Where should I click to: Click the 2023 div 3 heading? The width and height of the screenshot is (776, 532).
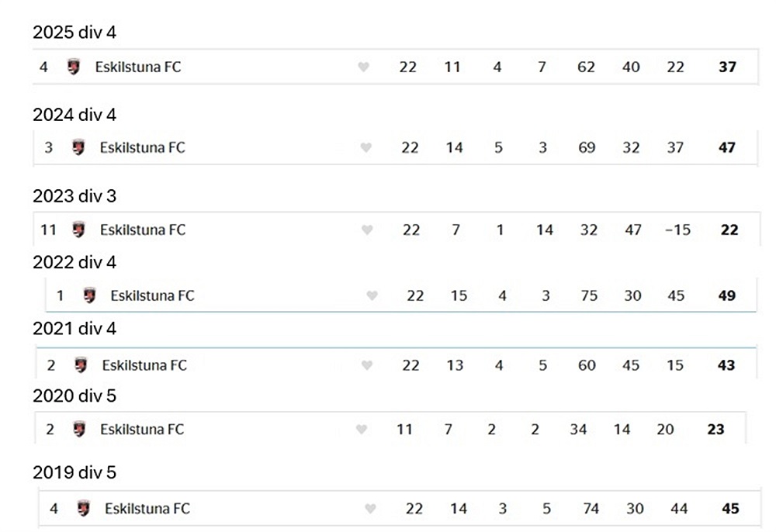coord(74,196)
